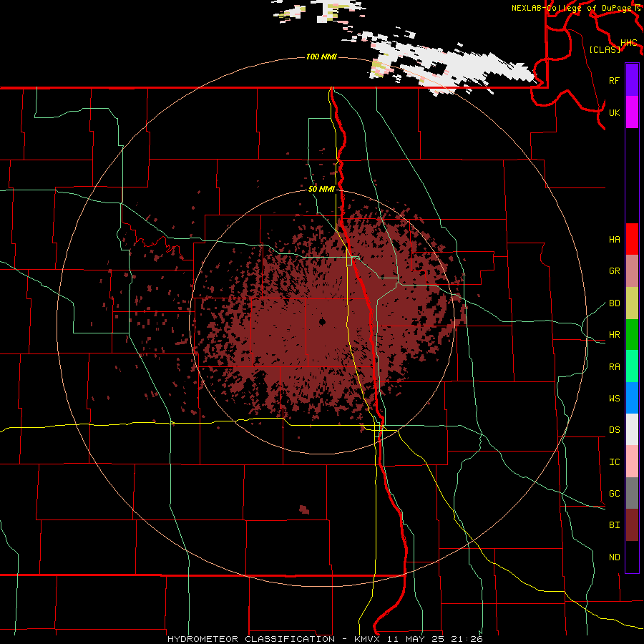Click the GC legend label
The width and height of the screenshot is (644, 644).
click(x=614, y=493)
